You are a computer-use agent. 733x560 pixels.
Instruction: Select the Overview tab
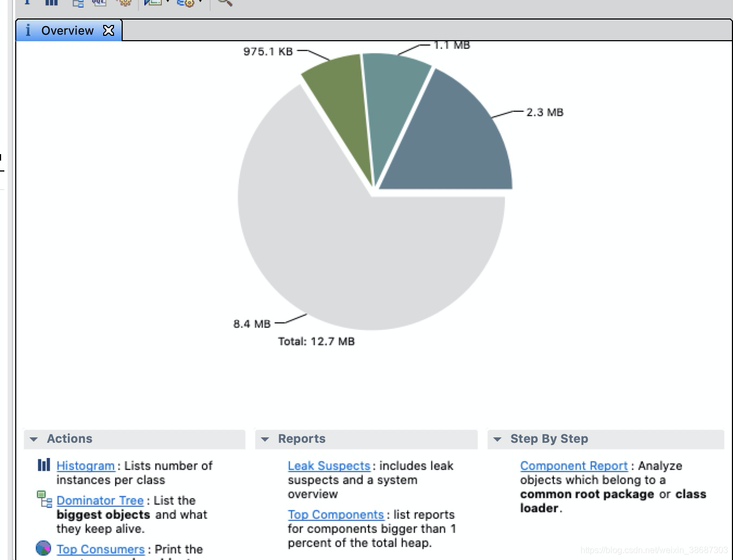(x=68, y=30)
